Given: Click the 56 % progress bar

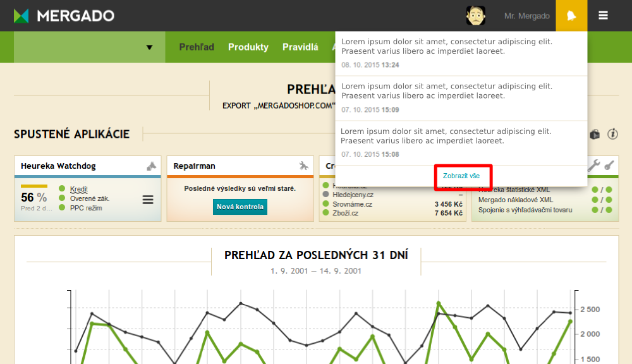Looking at the screenshot, I should tap(34, 186).
